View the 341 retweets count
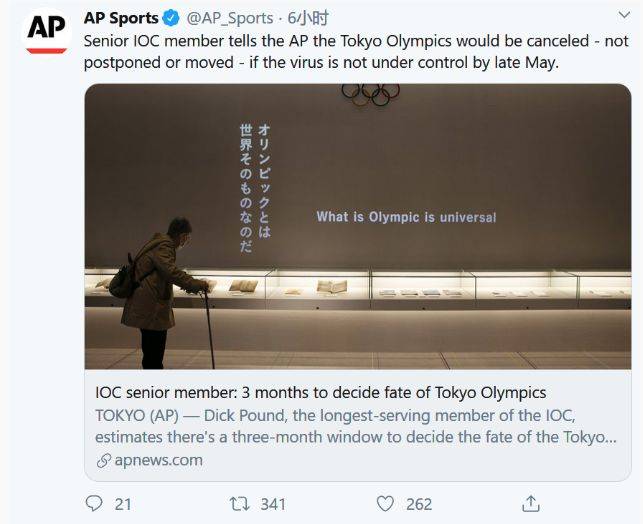Viewport: 643px width, 524px height. 273,504
